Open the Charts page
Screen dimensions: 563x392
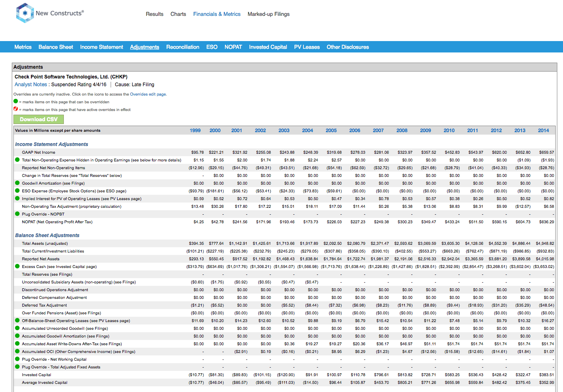click(x=178, y=14)
